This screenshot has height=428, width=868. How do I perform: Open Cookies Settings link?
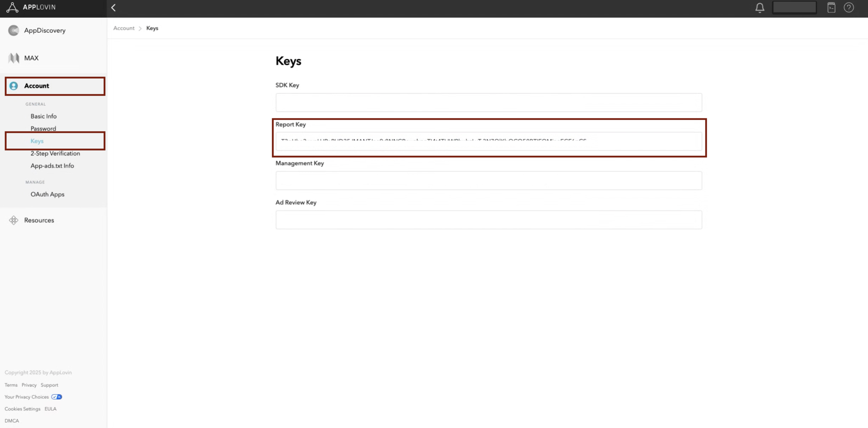(x=22, y=409)
